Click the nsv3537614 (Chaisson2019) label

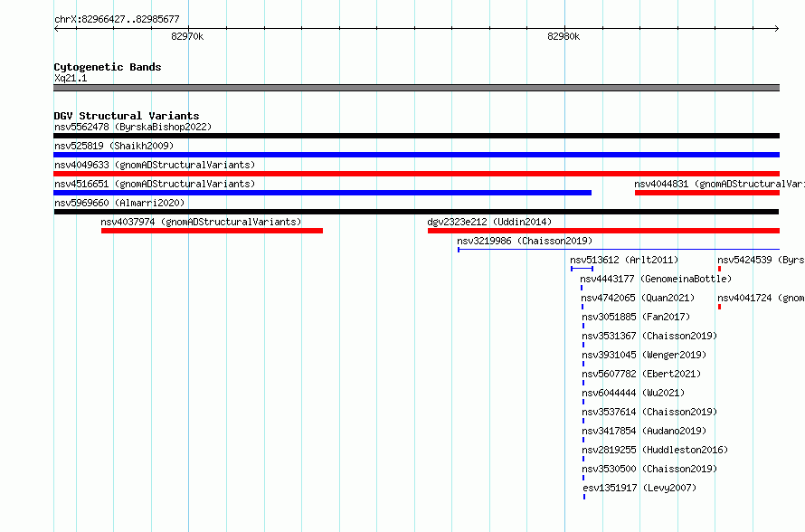pos(649,412)
